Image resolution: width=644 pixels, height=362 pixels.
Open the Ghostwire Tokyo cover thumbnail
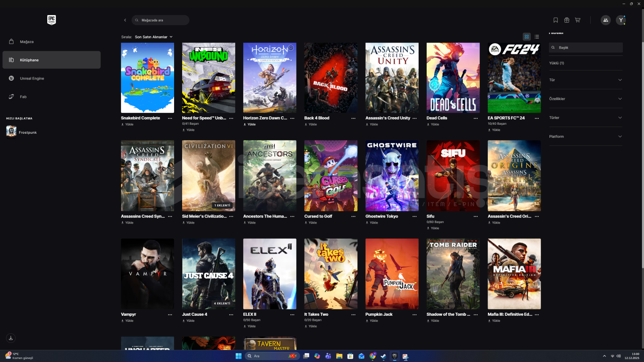click(x=392, y=176)
